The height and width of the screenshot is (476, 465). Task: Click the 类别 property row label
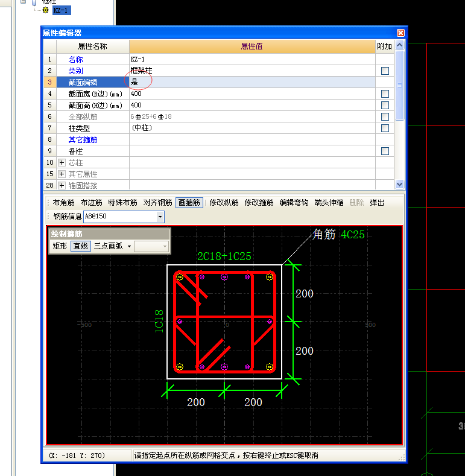tap(75, 71)
